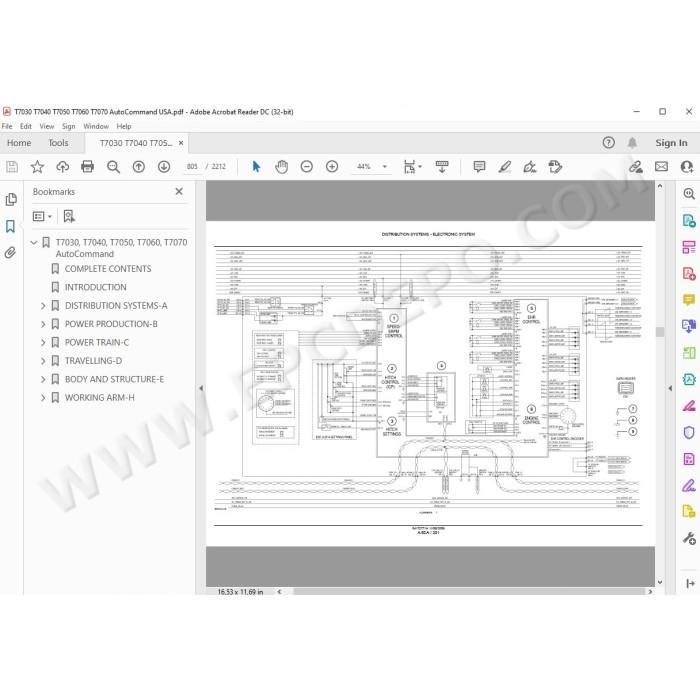Viewport: 700px width, 700px height.
Task: Open the Attachments paperclip panel
Action: point(10,253)
